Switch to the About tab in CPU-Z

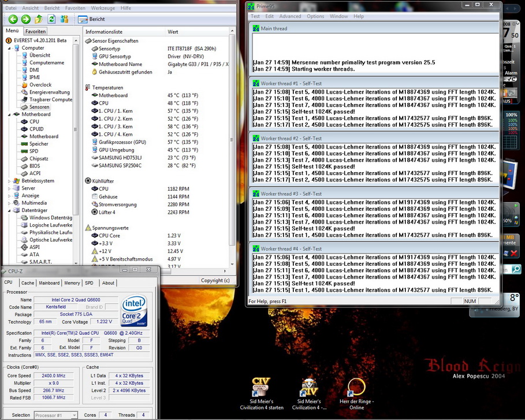108,283
